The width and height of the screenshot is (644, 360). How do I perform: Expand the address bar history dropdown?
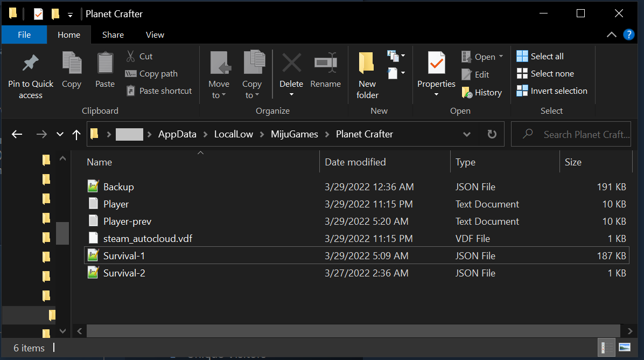[x=466, y=134]
